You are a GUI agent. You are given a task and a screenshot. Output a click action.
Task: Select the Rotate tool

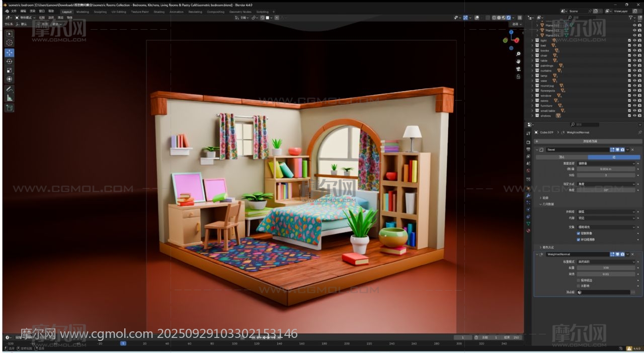click(10, 61)
